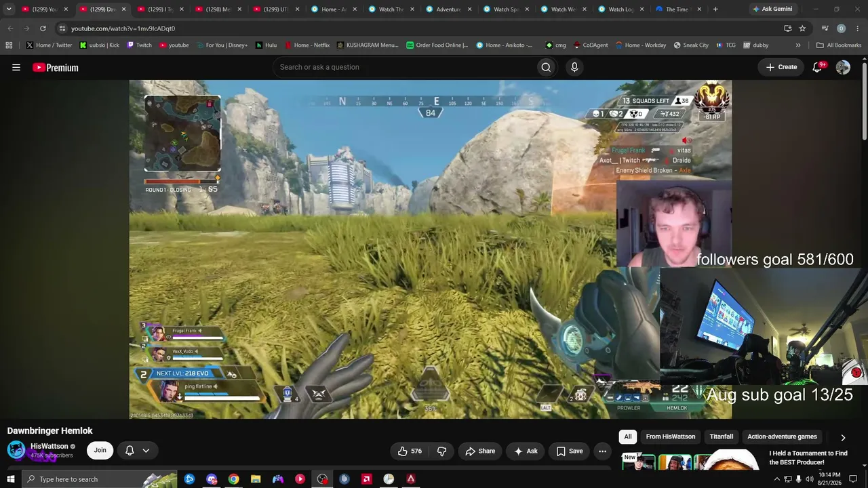Open Chrome profile avatar in toolbar

pos(841,28)
